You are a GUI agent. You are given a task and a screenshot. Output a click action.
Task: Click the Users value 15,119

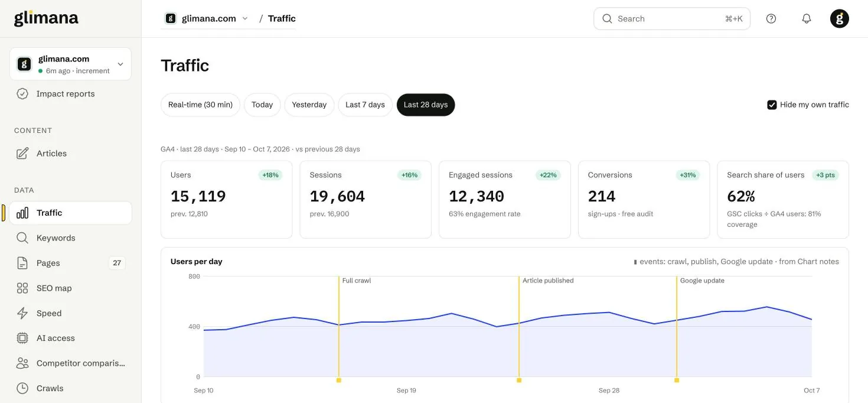(198, 196)
